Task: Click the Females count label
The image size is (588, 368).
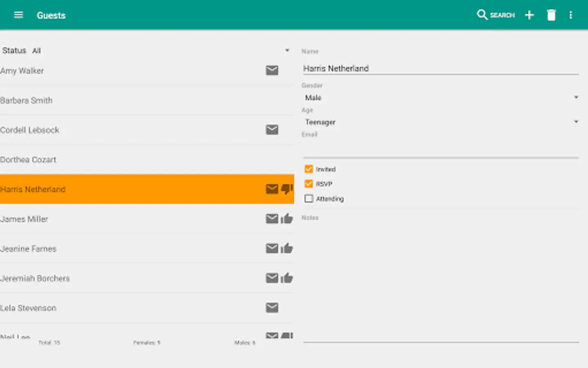Action: tap(147, 343)
